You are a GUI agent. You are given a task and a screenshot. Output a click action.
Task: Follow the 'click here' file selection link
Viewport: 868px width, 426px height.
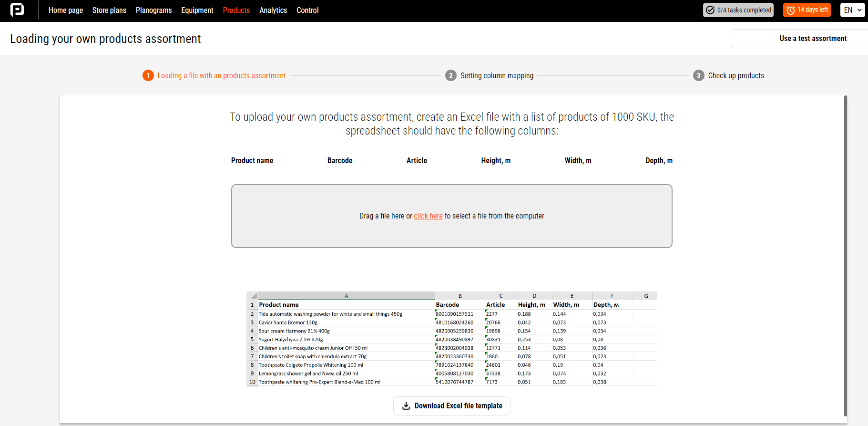428,216
